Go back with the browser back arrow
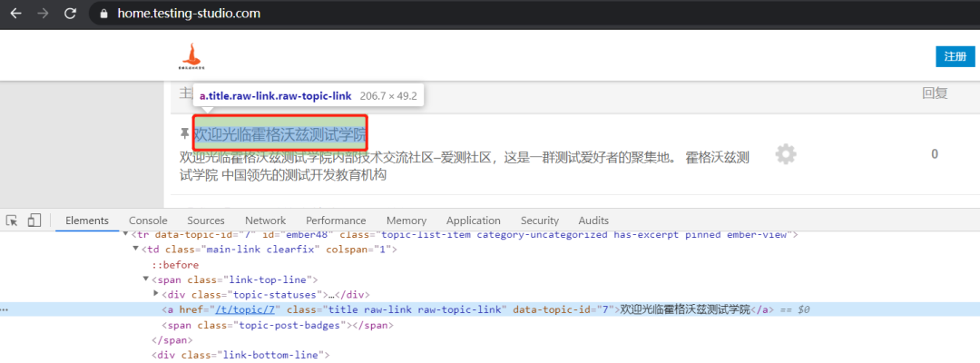The image size is (980, 363). (x=15, y=13)
